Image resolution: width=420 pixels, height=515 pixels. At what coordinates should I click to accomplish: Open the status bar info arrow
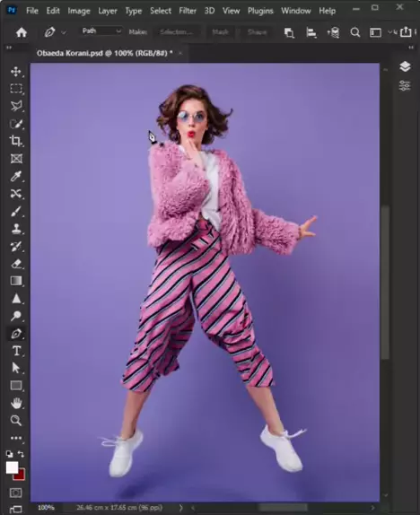pyautogui.click(x=180, y=508)
